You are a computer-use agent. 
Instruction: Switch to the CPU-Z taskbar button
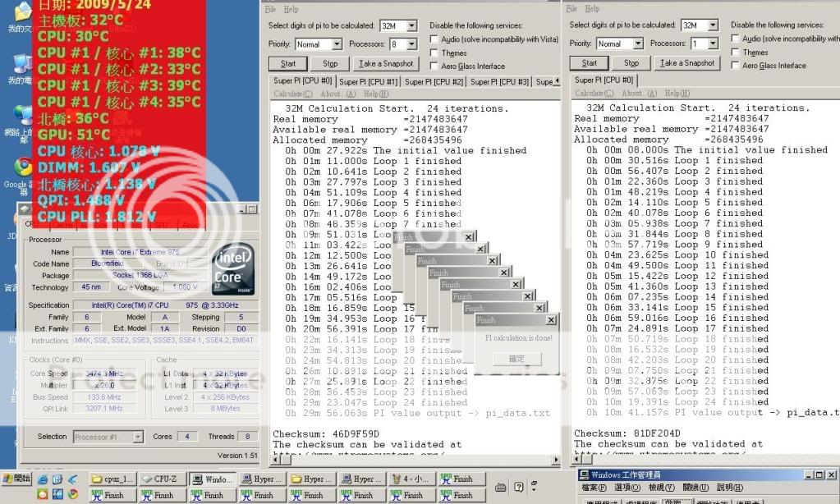163,479
